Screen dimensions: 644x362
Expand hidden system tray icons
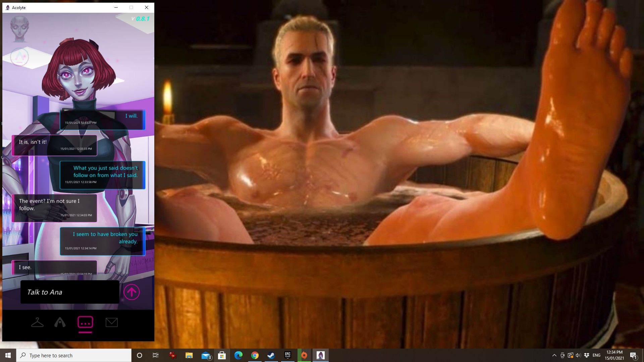coord(554,355)
